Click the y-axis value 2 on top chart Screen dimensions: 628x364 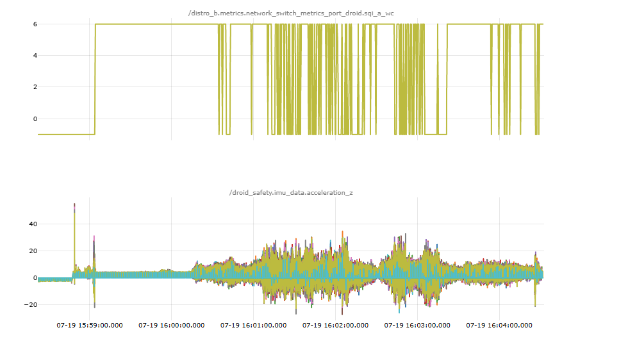[35, 87]
